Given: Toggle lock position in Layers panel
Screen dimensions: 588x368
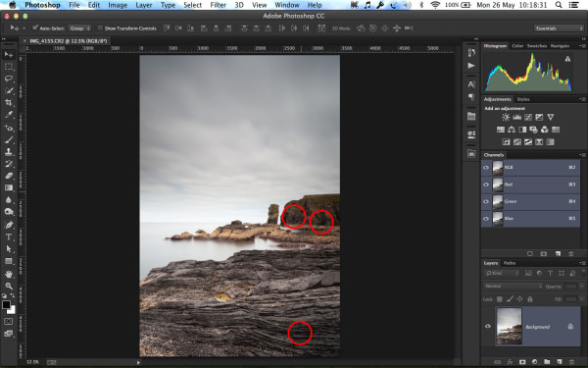Looking at the screenshot, I should [x=519, y=299].
